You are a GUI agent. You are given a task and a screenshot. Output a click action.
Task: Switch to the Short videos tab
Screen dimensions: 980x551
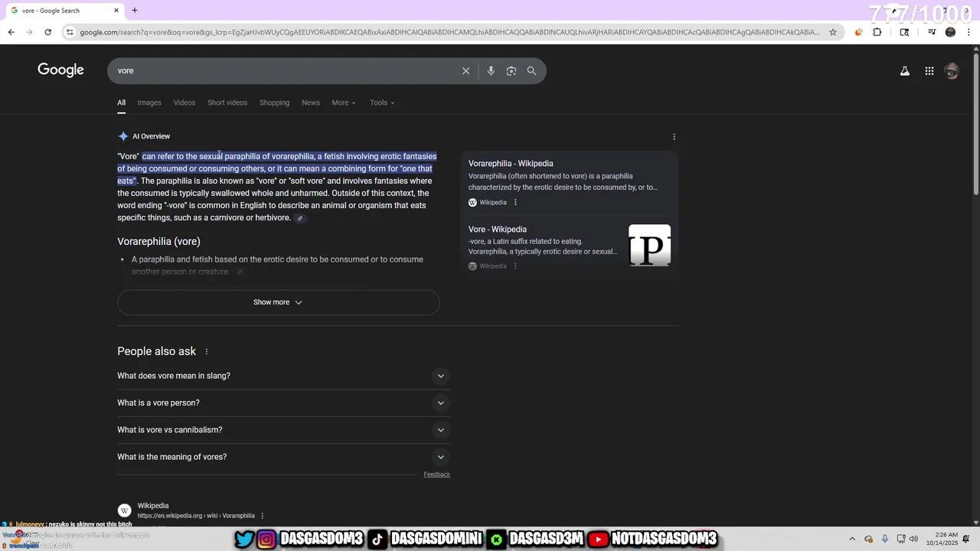[x=227, y=103]
